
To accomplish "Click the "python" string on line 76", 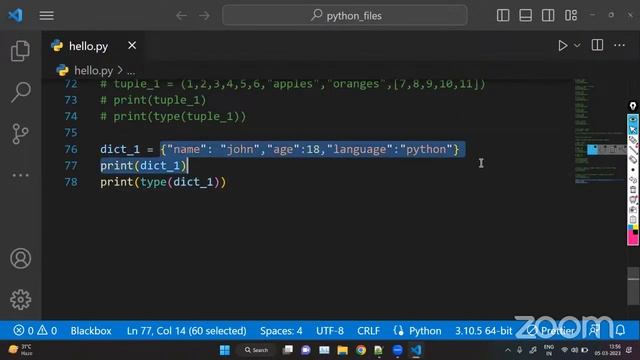I will pyautogui.click(x=426, y=149).
